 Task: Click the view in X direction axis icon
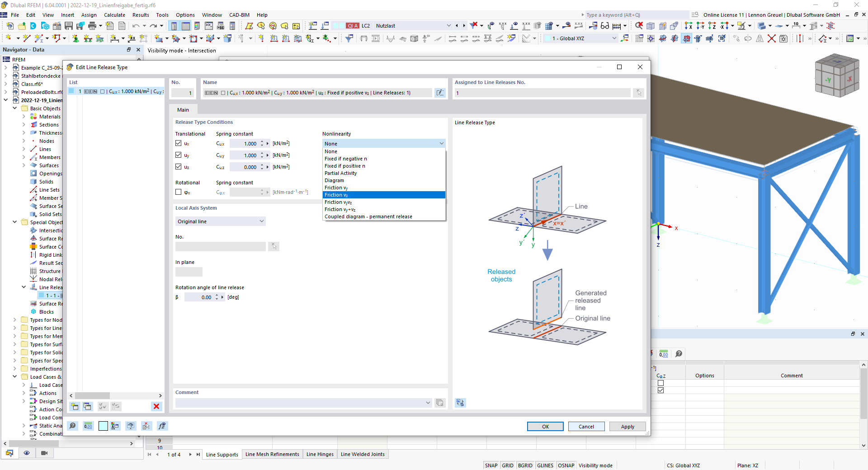click(x=689, y=26)
